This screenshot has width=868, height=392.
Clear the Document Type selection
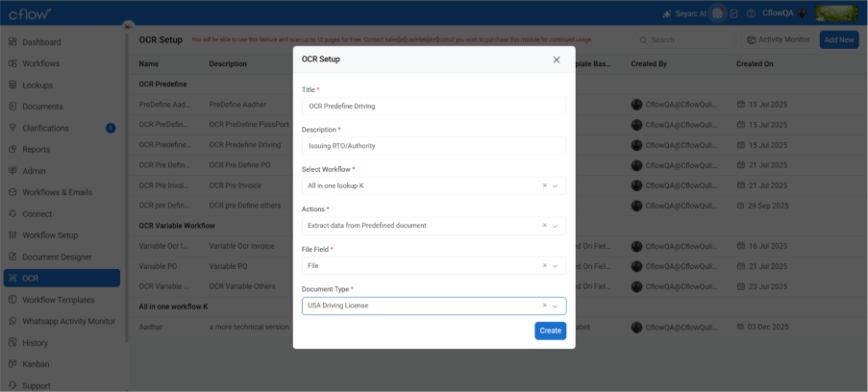click(x=544, y=306)
